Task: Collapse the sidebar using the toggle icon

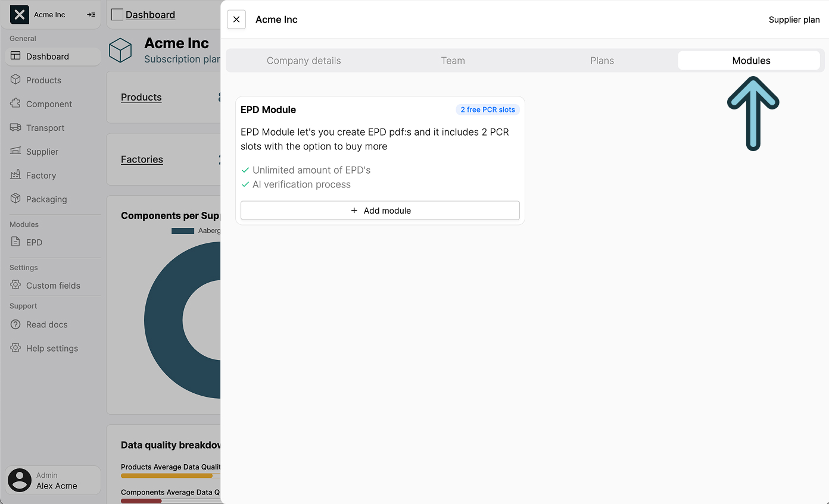Action: [x=91, y=15]
